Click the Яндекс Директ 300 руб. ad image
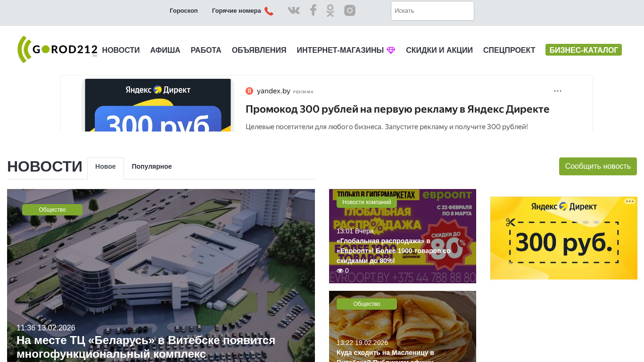The image size is (644, 362). (158, 105)
